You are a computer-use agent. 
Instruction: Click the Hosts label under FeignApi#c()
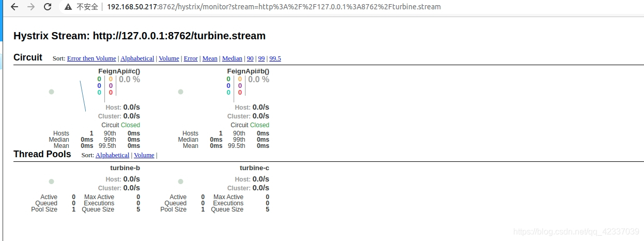(x=61, y=133)
